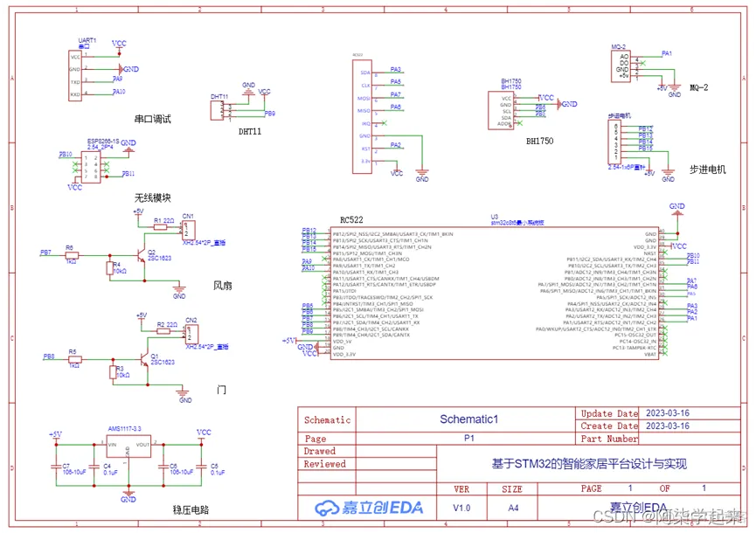756x533 pixels.
Task: Click the 门 section label
Action: (x=221, y=390)
